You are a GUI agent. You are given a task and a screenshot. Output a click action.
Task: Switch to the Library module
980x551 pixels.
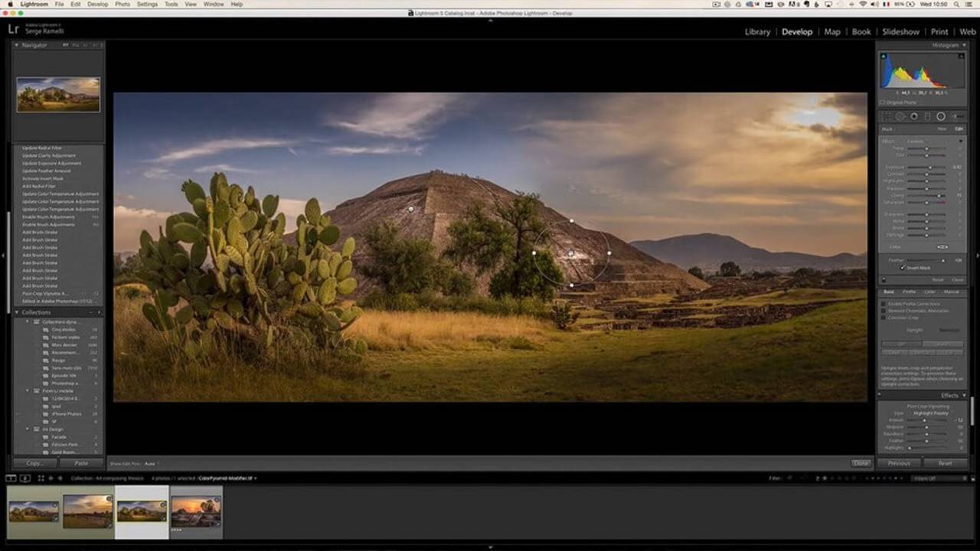point(756,32)
